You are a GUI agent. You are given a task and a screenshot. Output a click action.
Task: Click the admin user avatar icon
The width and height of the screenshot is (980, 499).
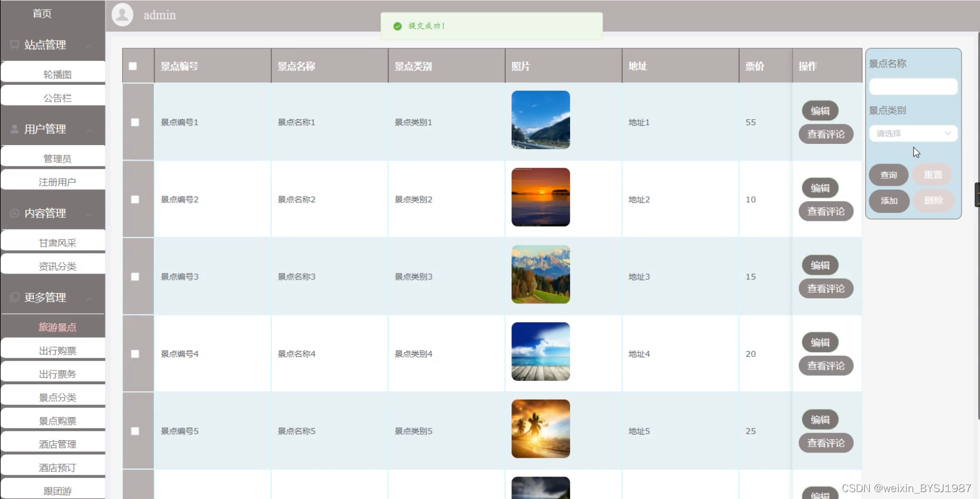(x=122, y=15)
